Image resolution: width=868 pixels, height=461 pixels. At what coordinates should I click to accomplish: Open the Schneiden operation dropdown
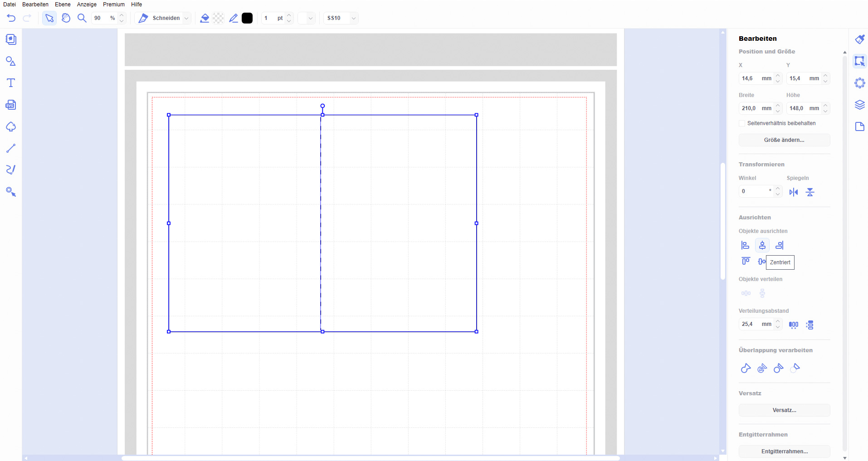coord(186,18)
